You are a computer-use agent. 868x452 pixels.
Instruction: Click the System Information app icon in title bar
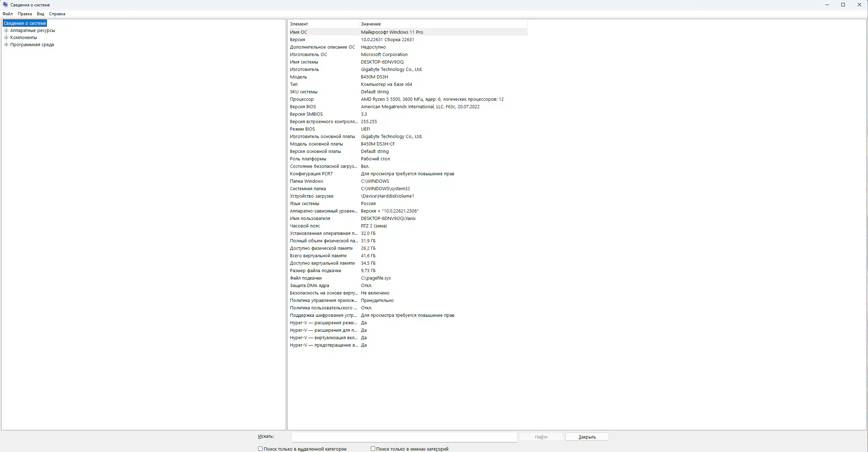[5, 5]
